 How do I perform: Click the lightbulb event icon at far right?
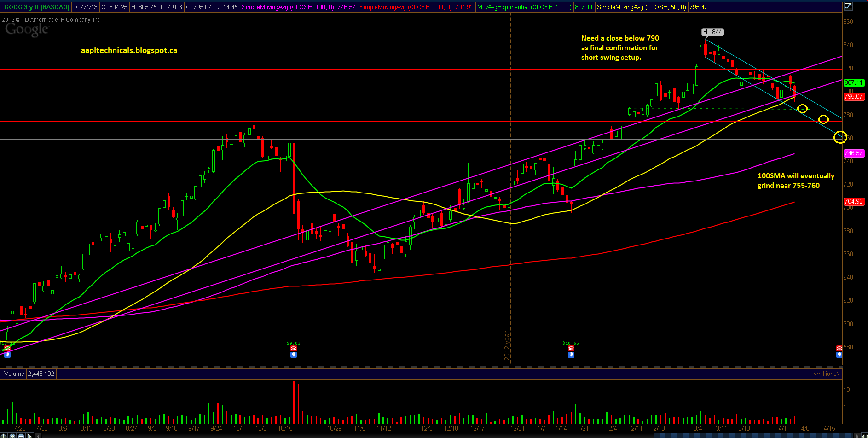click(839, 354)
